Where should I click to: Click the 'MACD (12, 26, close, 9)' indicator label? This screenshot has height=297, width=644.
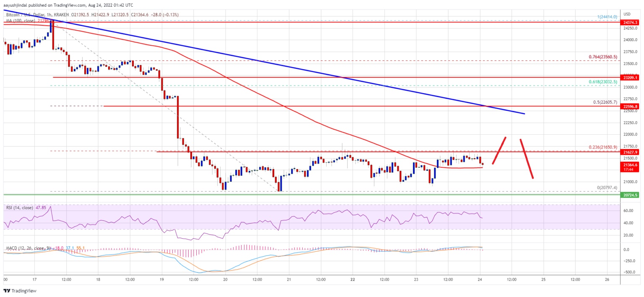[29, 248]
